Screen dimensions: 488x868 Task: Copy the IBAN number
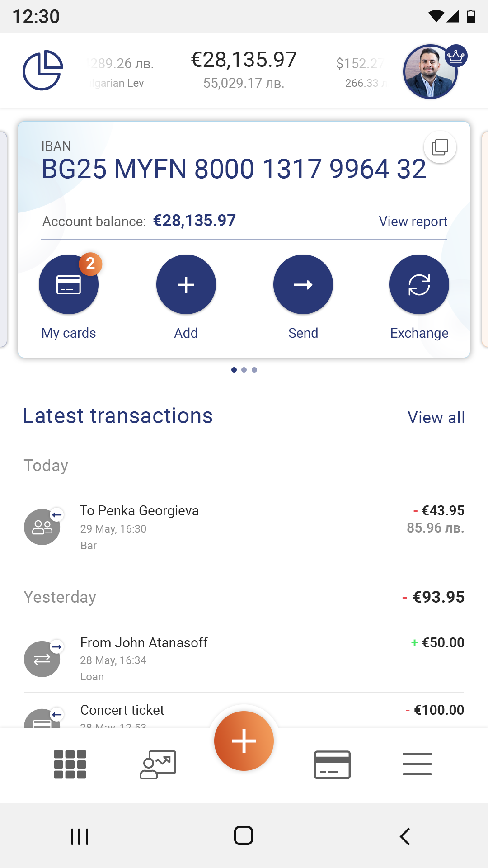click(440, 147)
